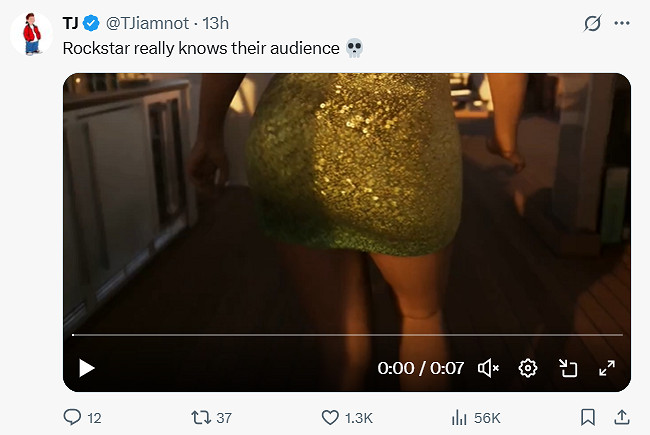Open the three-dot more options menu
This screenshot has height=435, width=650.
coord(622,22)
